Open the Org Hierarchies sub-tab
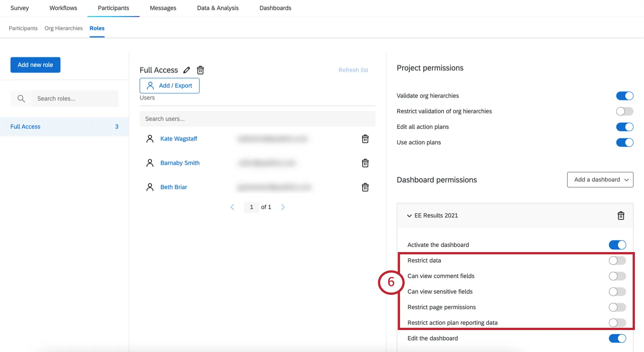Screen dimensions: 644x352 pyautogui.click(x=63, y=28)
